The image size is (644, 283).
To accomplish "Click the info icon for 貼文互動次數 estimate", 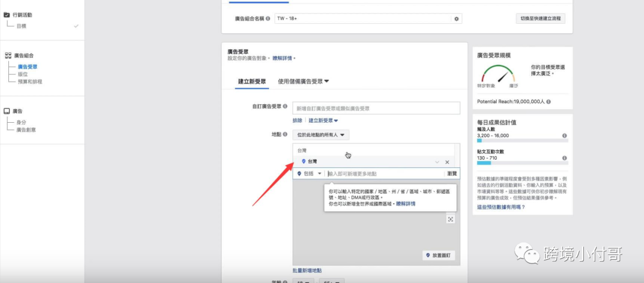I will (564, 158).
